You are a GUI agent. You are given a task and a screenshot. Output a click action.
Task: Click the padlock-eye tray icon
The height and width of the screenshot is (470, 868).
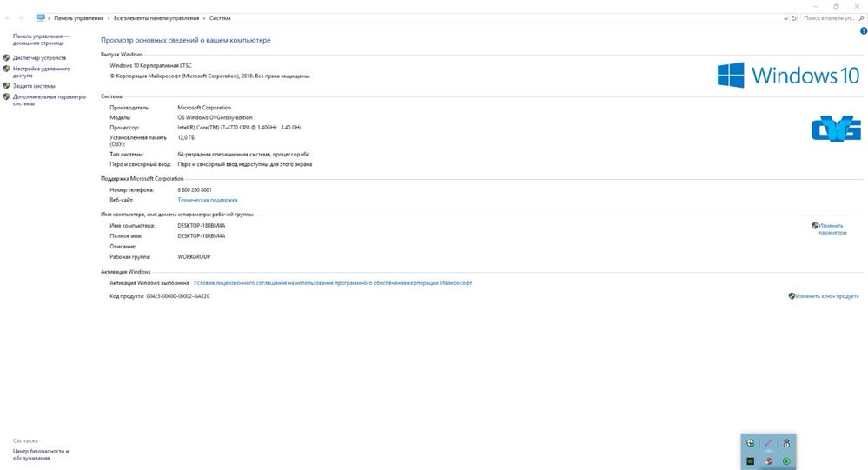click(x=786, y=443)
